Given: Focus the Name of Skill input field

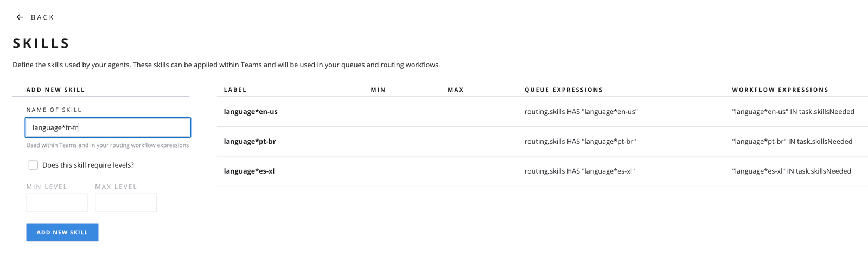Looking at the screenshot, I should pos(108,127).
